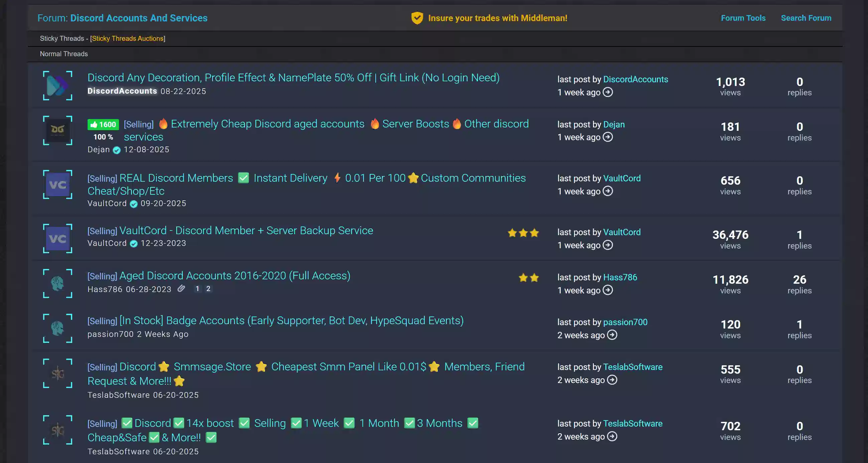Collapse the Sticky Threads section
This screenshot has height=463, width=868.
point(63,38)
